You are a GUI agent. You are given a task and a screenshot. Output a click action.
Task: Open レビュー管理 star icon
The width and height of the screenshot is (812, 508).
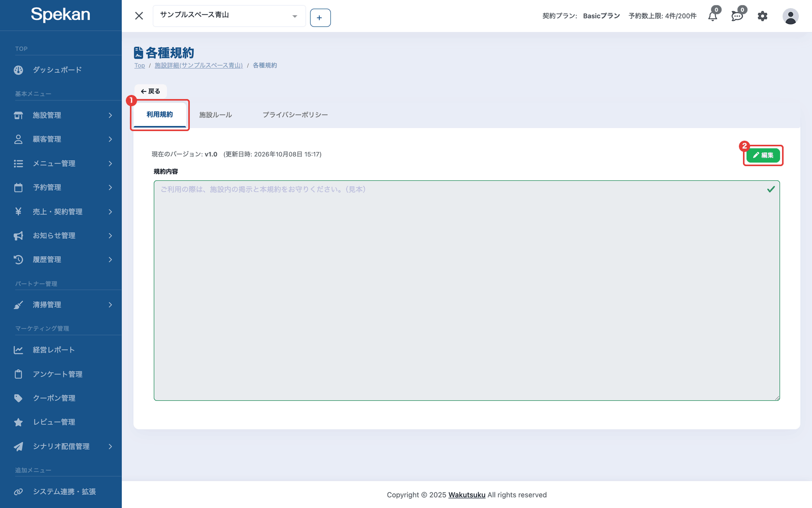(18, 422)
